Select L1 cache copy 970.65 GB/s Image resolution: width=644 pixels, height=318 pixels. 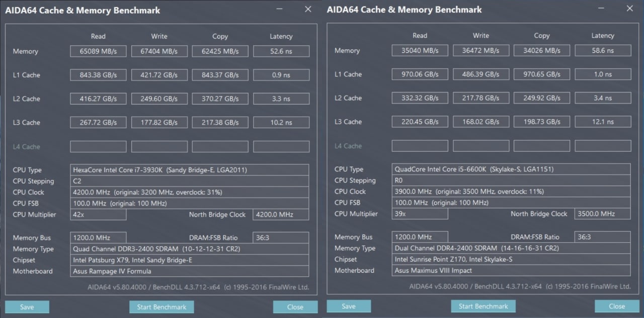[x=542, y=74]
